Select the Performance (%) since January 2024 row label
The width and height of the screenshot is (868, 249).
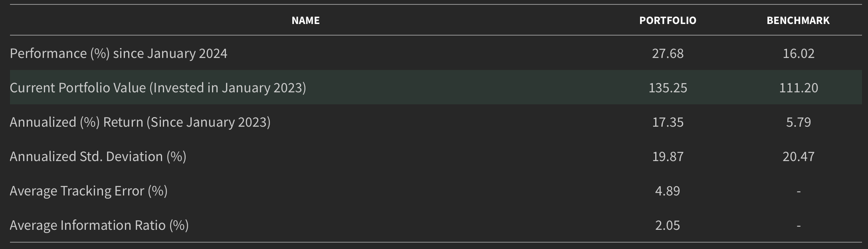click(119, 54)
